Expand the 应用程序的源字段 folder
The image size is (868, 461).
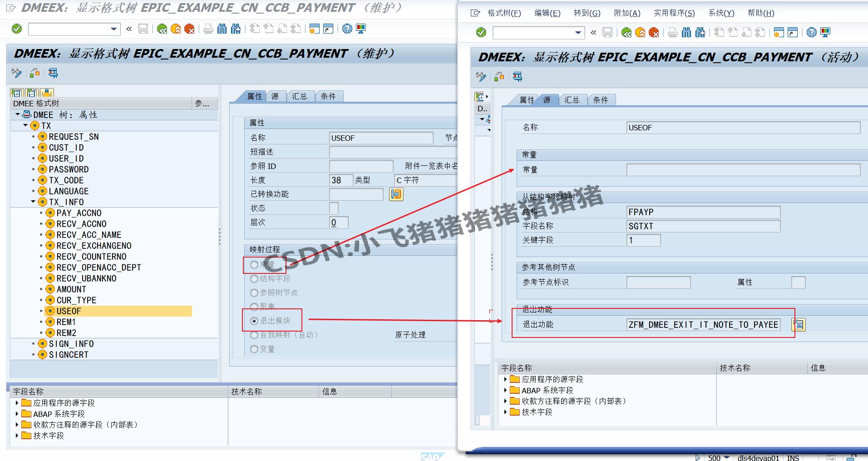17,402
